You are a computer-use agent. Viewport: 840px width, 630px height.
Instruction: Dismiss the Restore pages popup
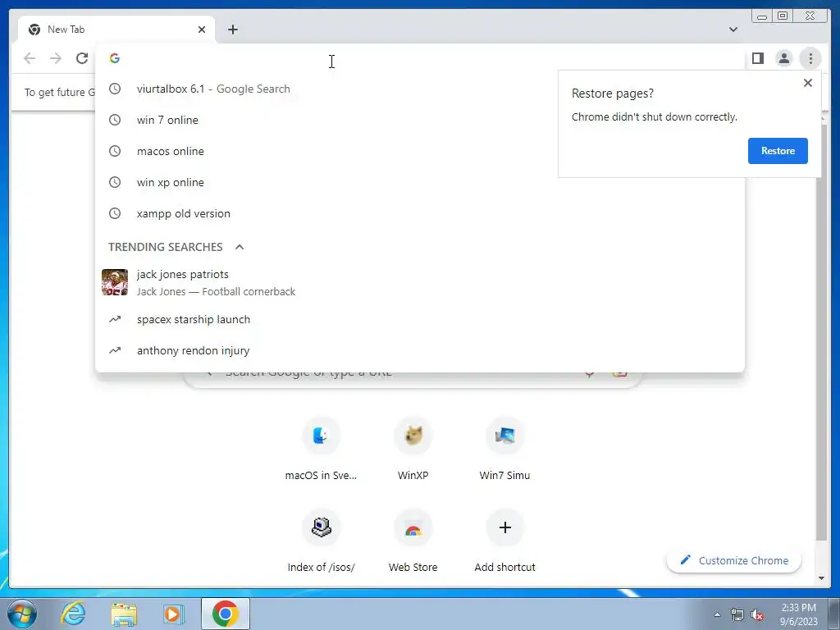(x=808, y=83)
